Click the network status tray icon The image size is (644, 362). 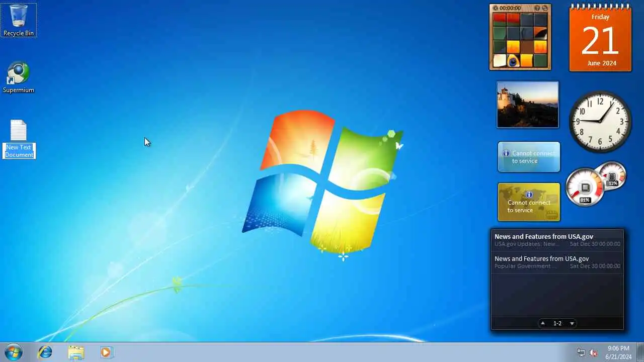point(581,352)
